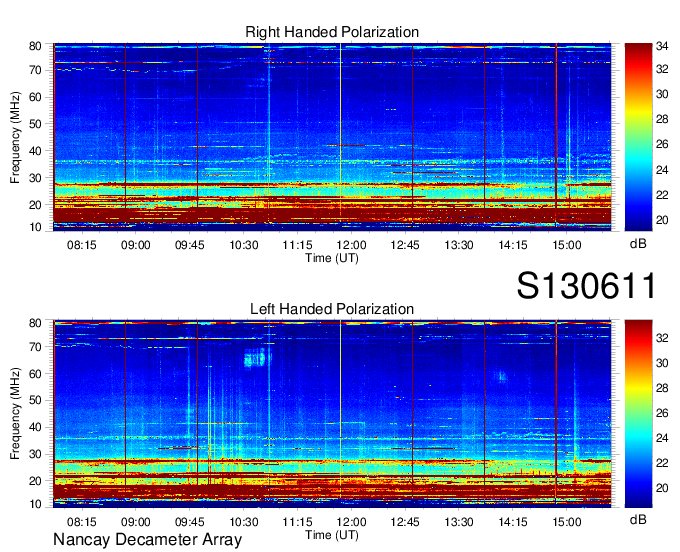
Task: Click the 34 dB label on the upper color bar
Action: [662, 46]
